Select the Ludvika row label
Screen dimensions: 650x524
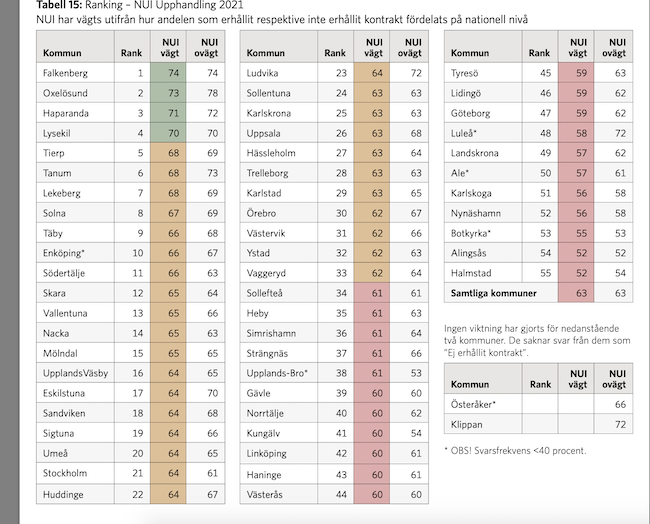tap(264, 73)
